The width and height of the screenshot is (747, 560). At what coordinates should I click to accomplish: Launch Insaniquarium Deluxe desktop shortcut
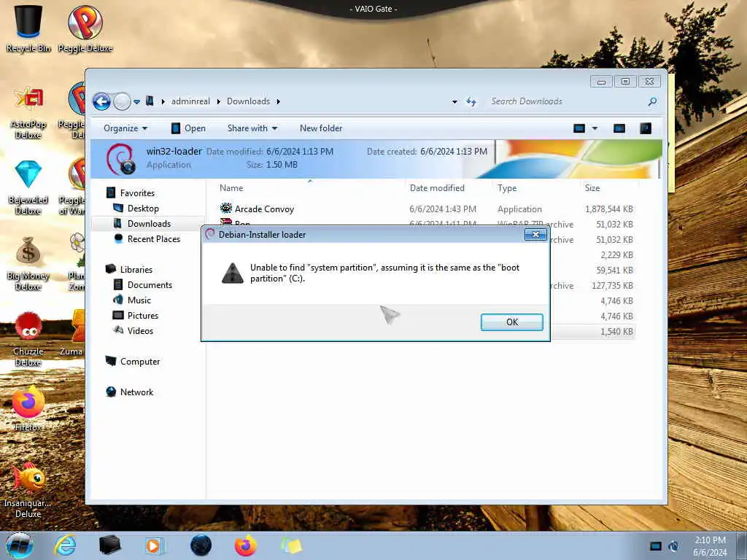click(28, 491)
